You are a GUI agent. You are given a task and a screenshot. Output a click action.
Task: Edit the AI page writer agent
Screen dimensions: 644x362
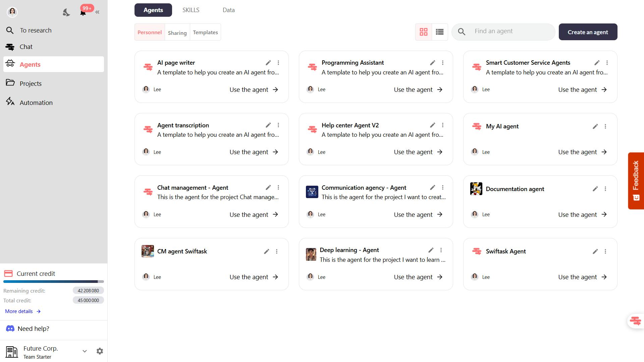(x=268, y=63)
